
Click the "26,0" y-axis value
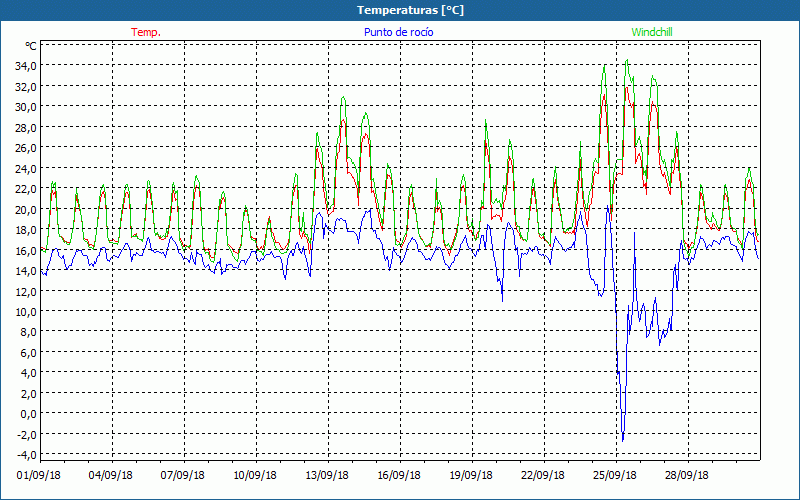coord(26,147)
